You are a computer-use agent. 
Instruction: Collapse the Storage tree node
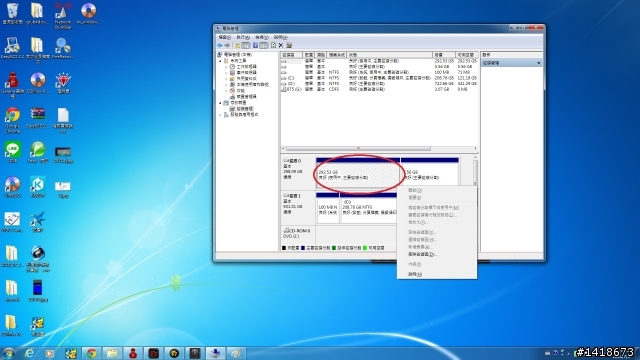tap(220, 103)
